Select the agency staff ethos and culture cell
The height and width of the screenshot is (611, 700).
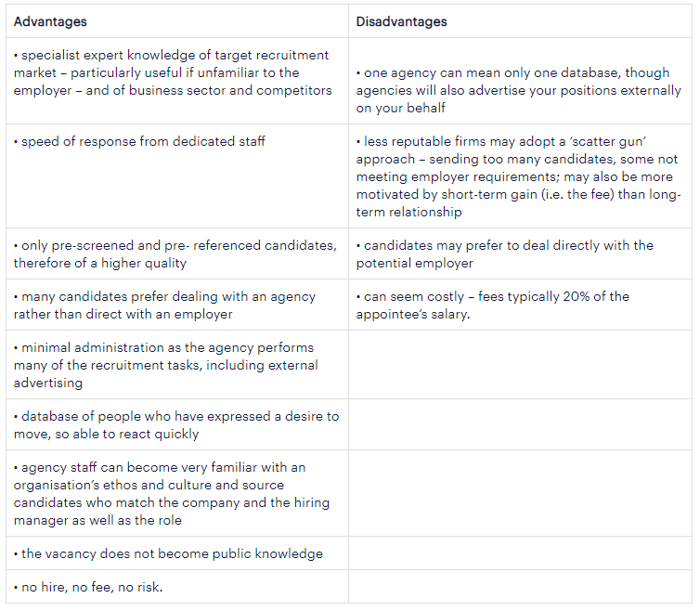(x=172, y=494)
